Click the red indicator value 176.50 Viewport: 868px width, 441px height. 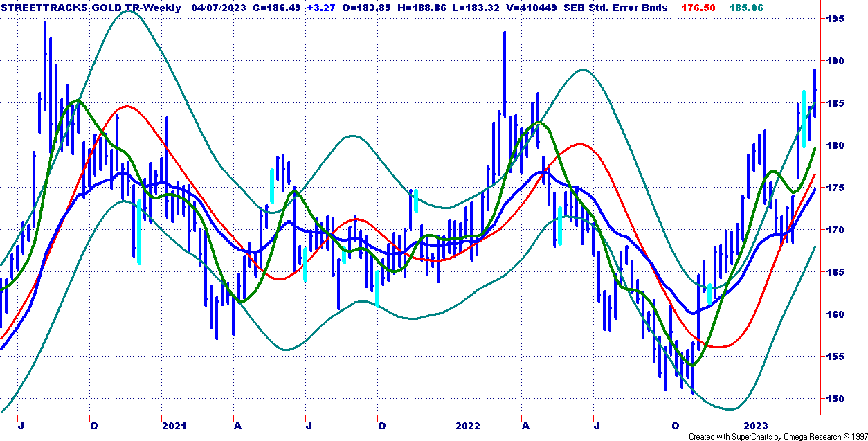click(x=700, y=8)
